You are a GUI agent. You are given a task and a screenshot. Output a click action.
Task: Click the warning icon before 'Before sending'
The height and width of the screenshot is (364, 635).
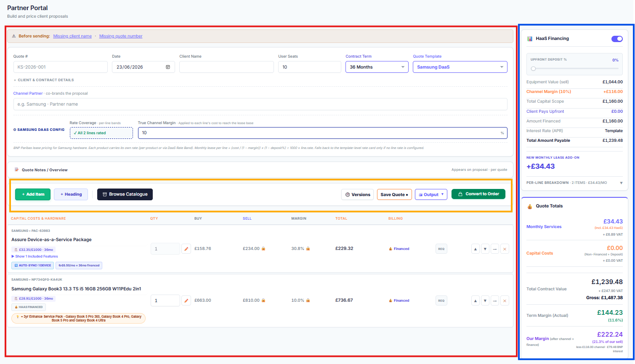click(14, 36)
